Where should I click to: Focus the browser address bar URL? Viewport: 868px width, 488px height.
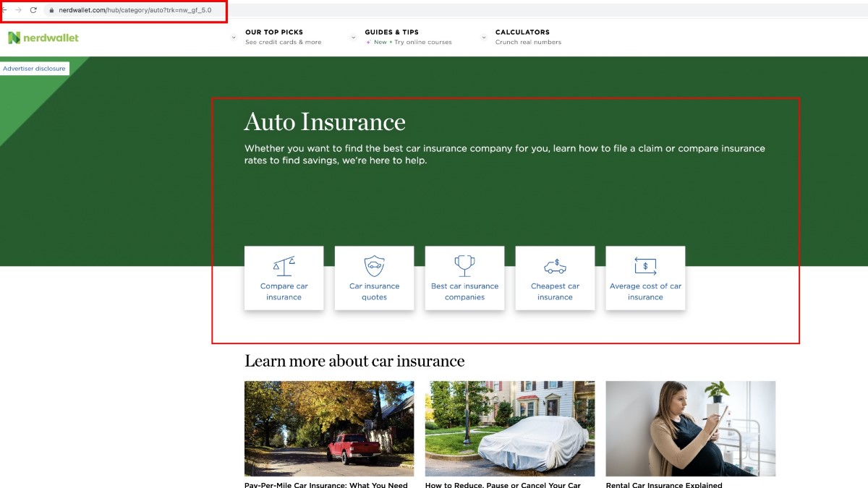point(135,10)
